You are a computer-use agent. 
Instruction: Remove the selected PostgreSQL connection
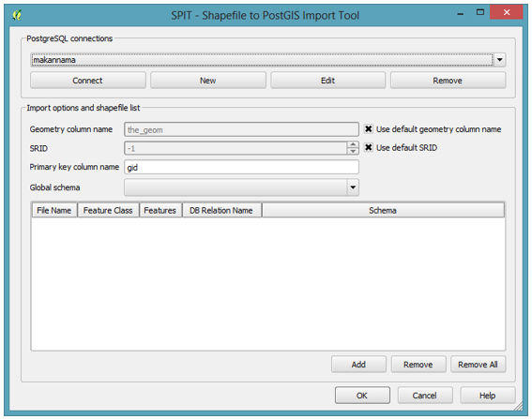tap(448, 81)
